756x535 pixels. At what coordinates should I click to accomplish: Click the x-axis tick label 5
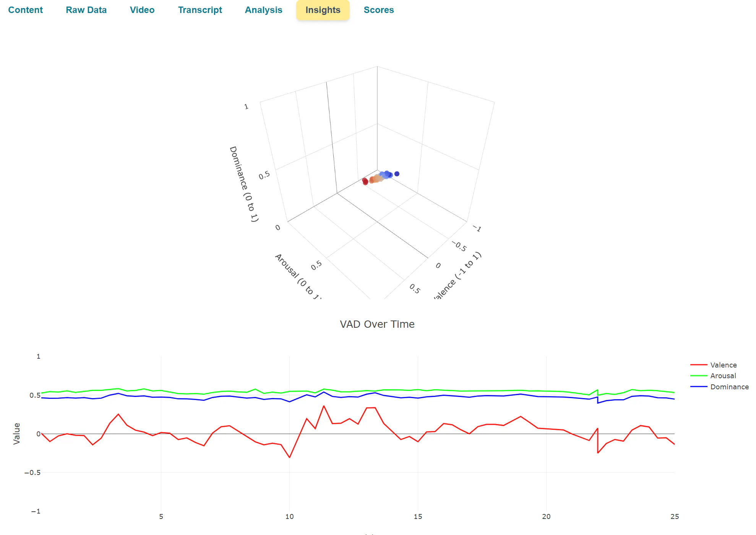[x=161, y=517]
